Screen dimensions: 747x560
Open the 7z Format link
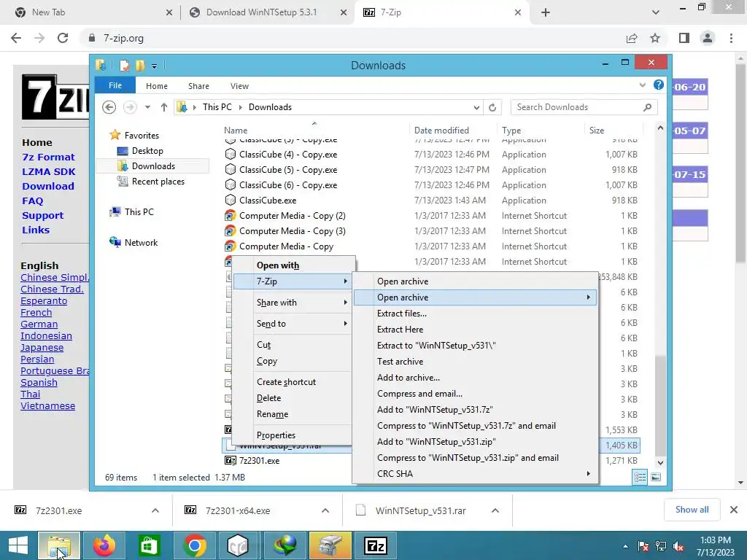(48, 157)
